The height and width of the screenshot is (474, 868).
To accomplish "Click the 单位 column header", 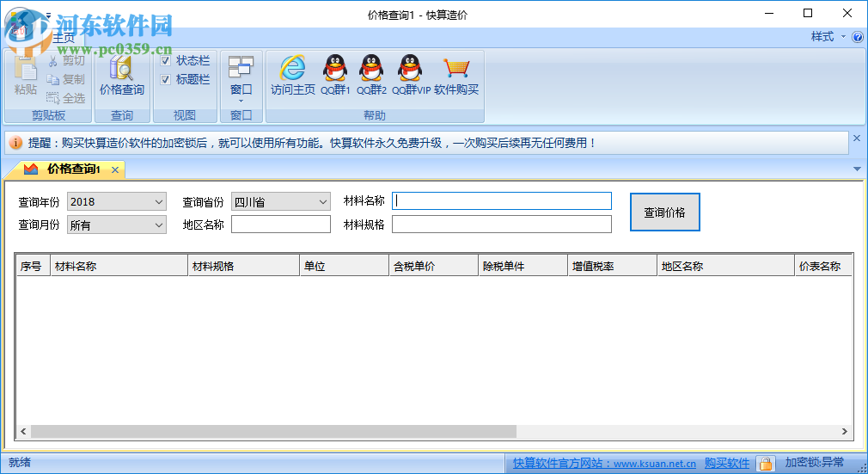I will 345,266.
